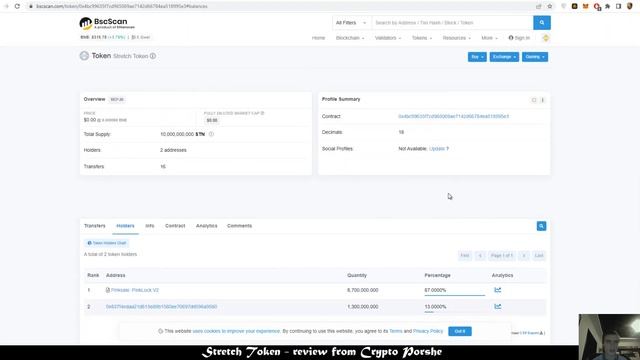Viewport: 640px width, 360px height.
Task: Click the Update social profiles link
Action: 437,149
